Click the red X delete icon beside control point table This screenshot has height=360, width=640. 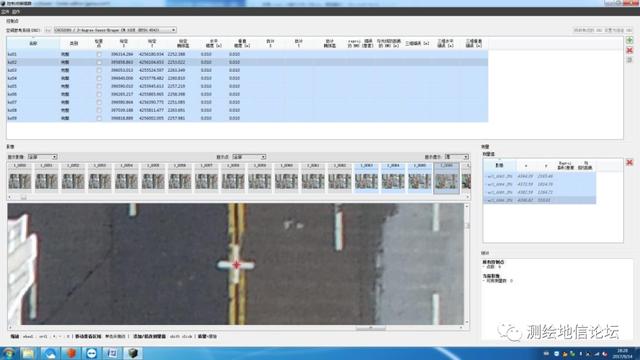pyautogui.click(x=629, y=50)
